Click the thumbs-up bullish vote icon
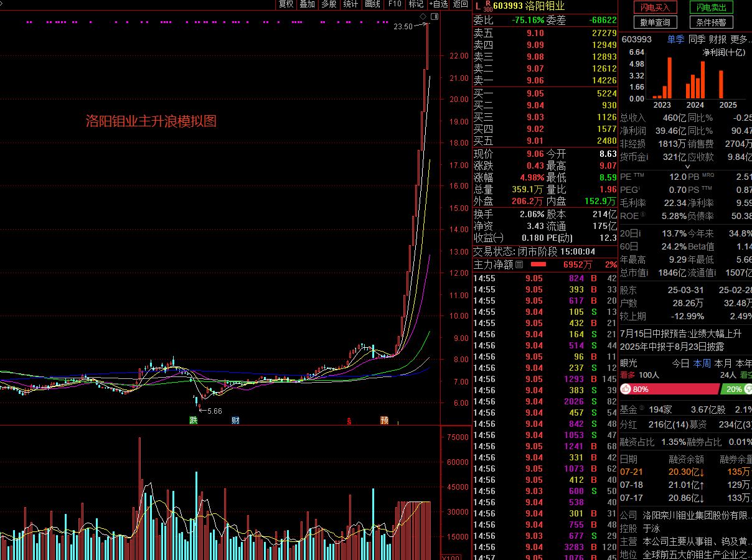 tap(626, 389)
